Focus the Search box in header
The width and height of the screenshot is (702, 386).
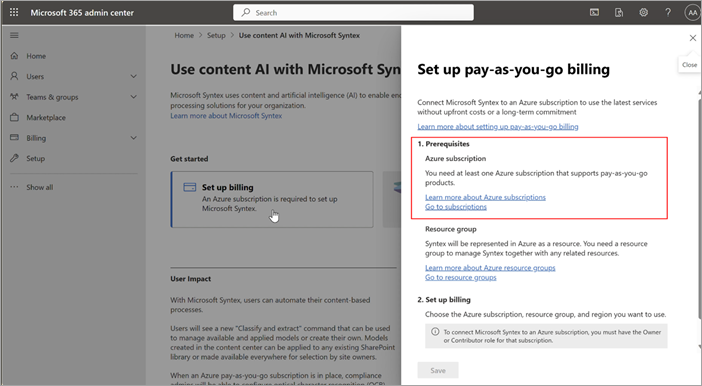tap(353, 13)
